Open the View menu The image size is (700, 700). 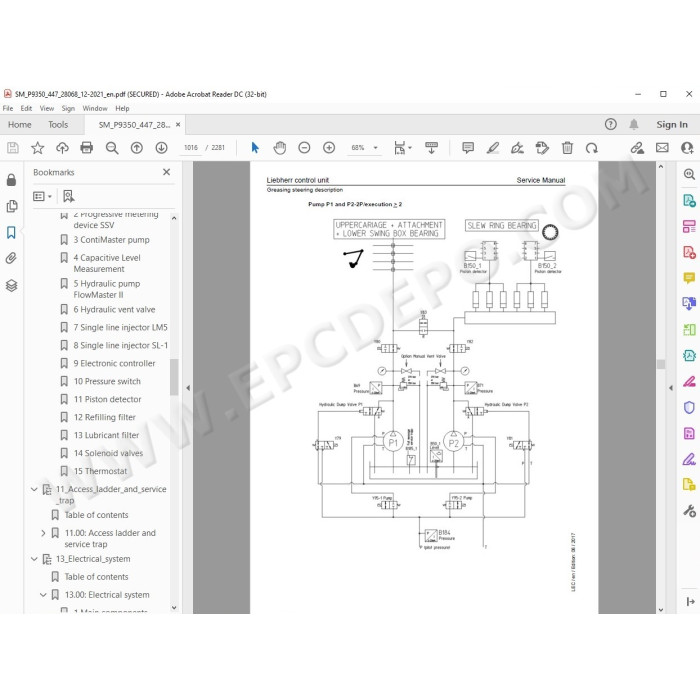click(46, 108)
